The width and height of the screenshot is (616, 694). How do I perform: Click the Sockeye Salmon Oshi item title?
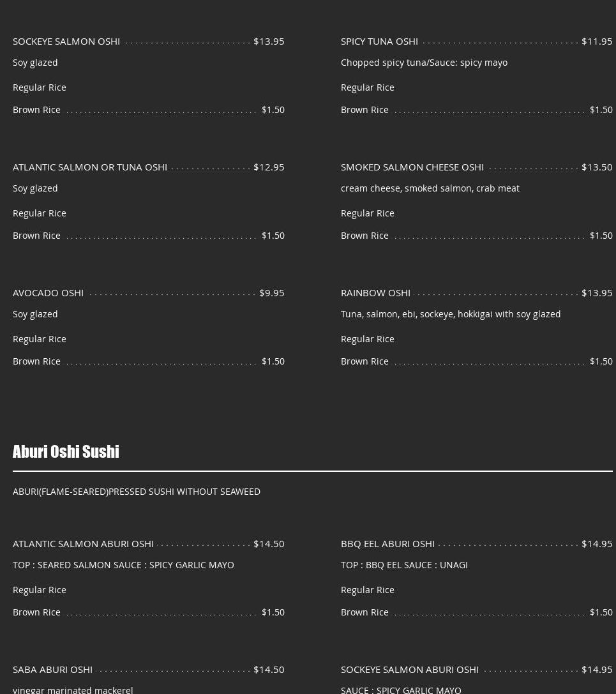point(66,41)
